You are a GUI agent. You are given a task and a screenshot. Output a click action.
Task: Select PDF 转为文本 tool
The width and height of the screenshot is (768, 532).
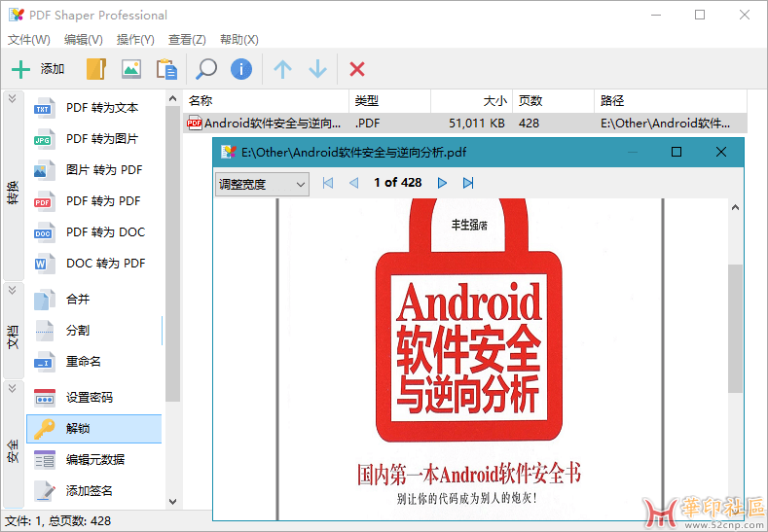click(94, 108)
